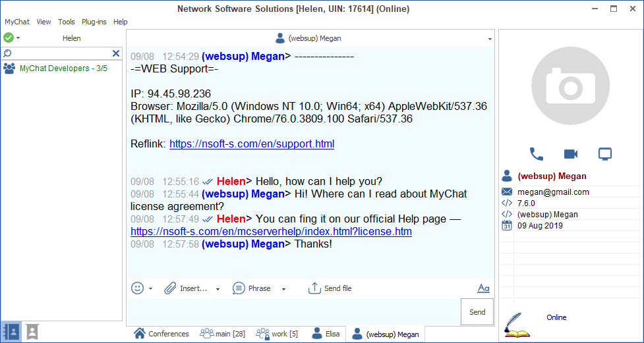Click the screen sharing monitor icon
Viewport: 644px width, 343px height.
tap(605, 154)
